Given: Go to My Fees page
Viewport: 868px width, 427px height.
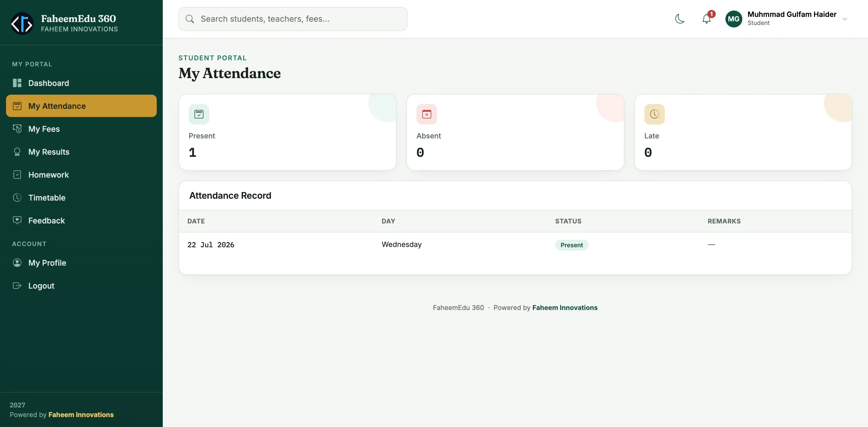Looking at the screenshot, I should [81, 129].
